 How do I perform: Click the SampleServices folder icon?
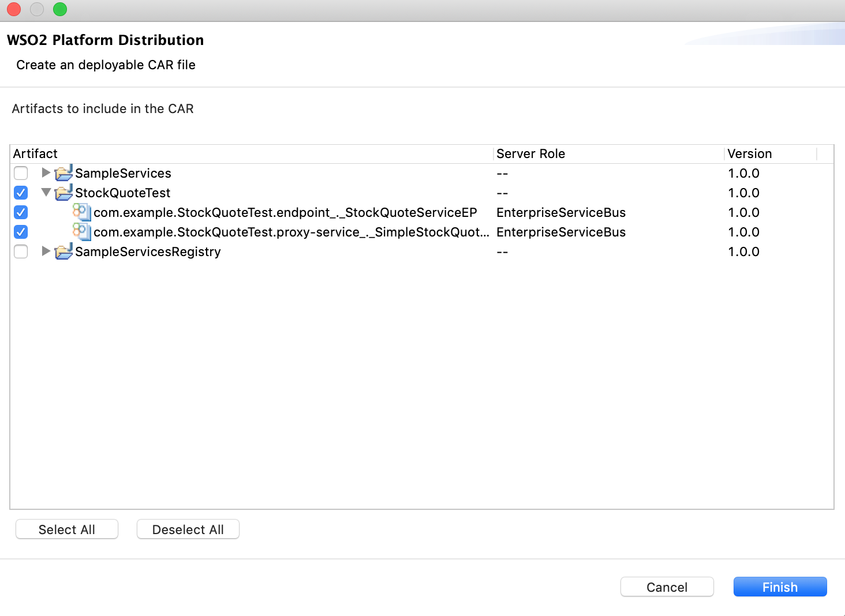(63, 172)
